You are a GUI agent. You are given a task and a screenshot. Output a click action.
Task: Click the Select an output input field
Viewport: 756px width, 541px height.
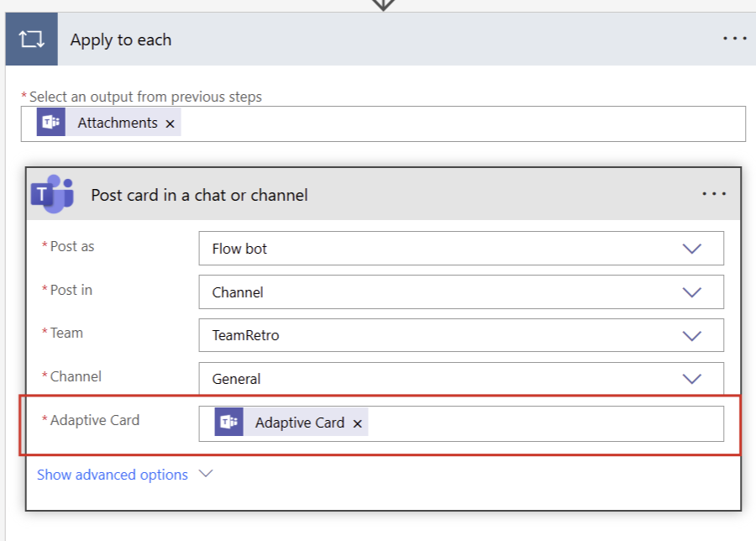click(383, 124)
